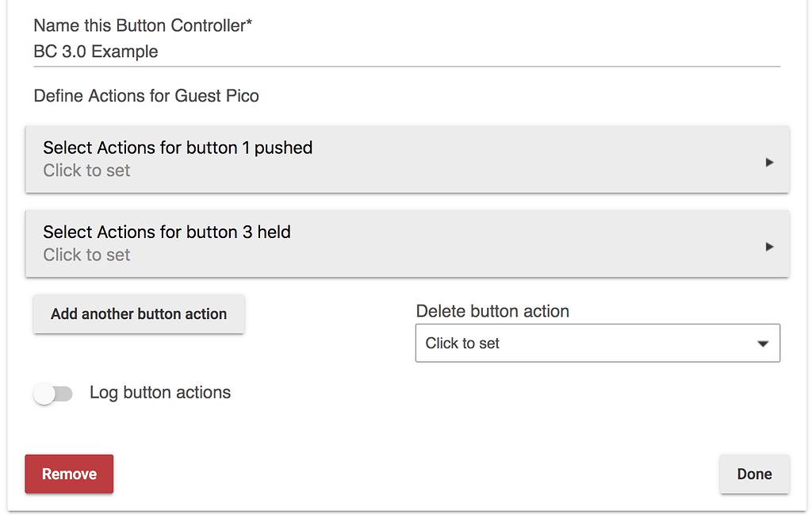
Task: Click the caret on the Delete button action selector
Action: (x=762, y=343)
